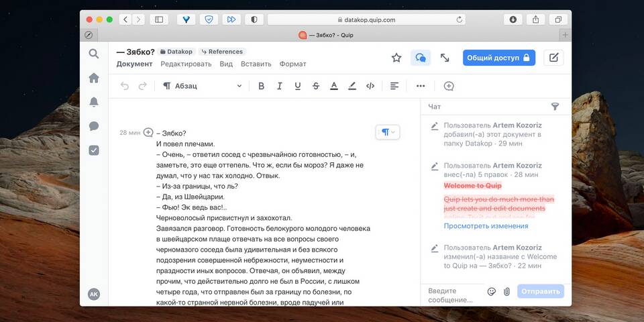644x322 pixels.
Task: Open more formatting options ellipsis
Action: 421,86
